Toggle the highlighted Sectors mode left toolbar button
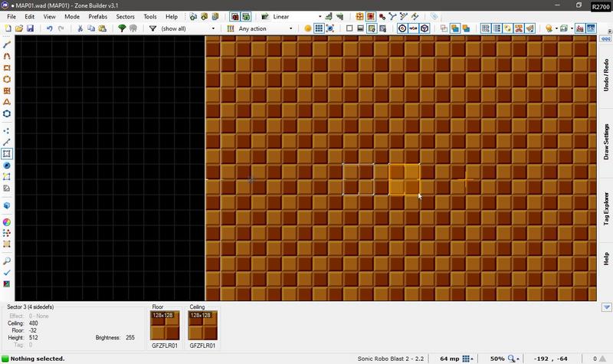The image size is (613, 364). (x=7, y=154)
